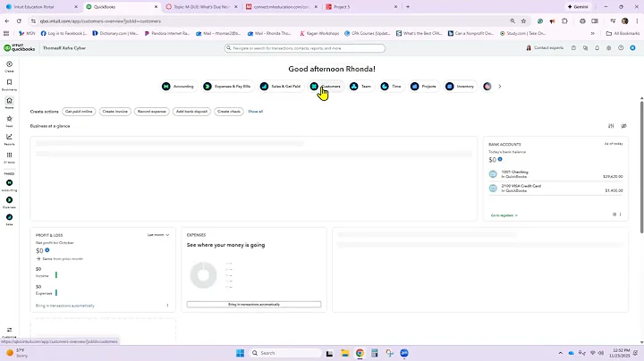This screenshot has height=361, width=644.
Task: Show hidden system tray icons
Action: 560,353
